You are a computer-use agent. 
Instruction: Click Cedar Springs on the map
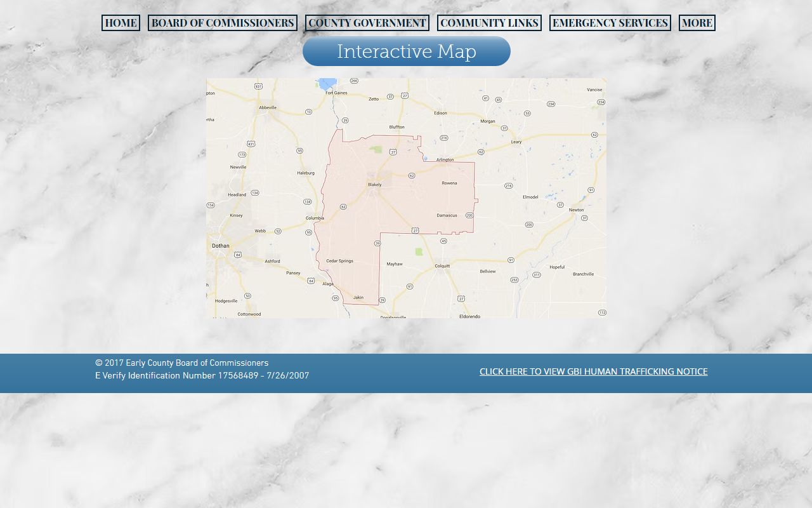click(339, 261)
